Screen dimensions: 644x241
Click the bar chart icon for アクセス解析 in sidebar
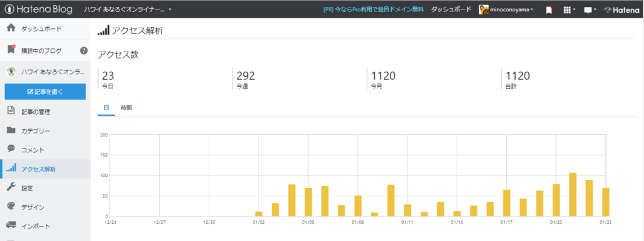[11, 168]
